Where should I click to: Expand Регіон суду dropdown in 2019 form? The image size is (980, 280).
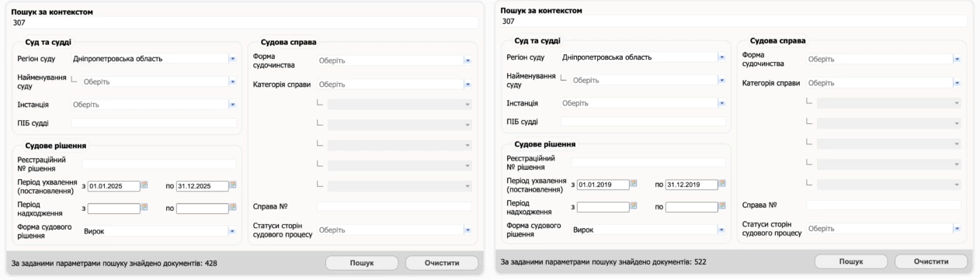(721, 57)
